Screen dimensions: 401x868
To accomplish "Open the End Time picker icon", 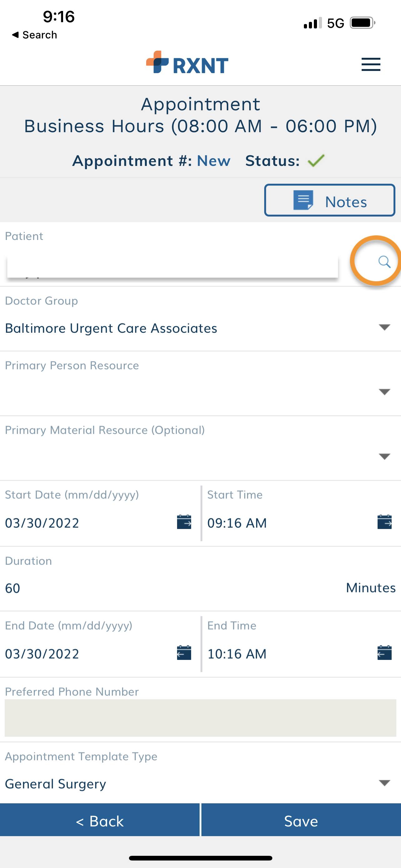I will [384, 653].
